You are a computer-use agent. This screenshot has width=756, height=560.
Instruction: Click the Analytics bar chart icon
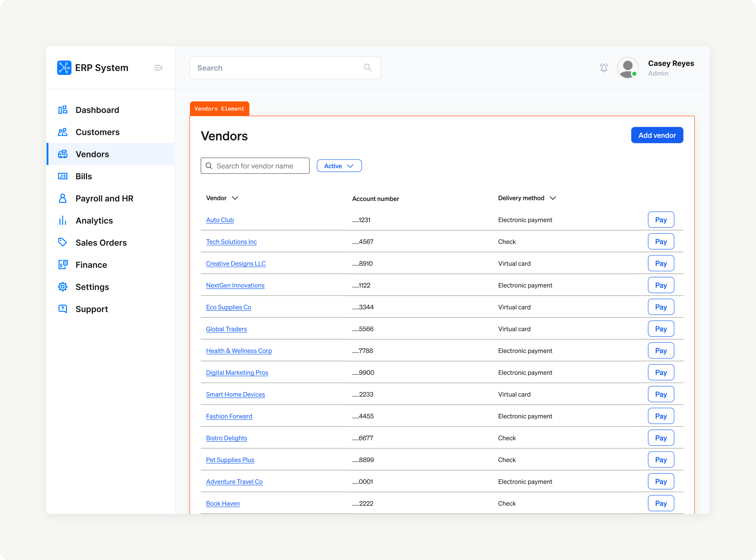63,221
